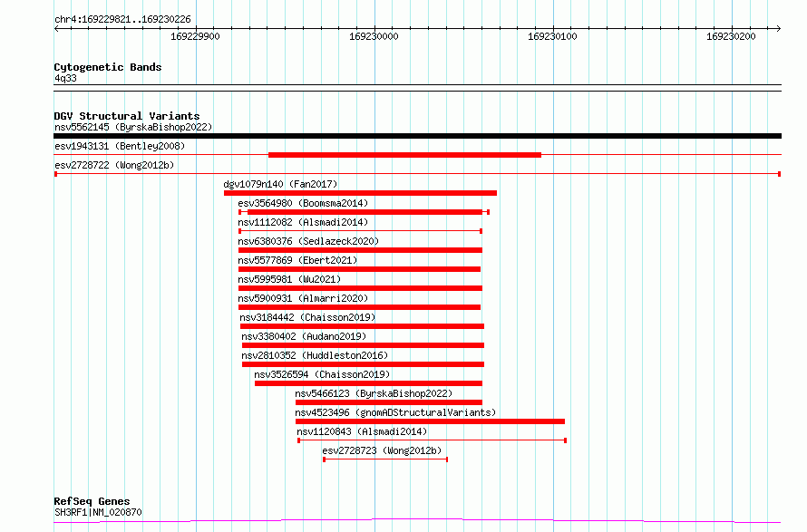Open the esv3564980 (Boomsma2014) variant label
The height and width of the screenshot is (532, 807).
click(x=303, y=203)
